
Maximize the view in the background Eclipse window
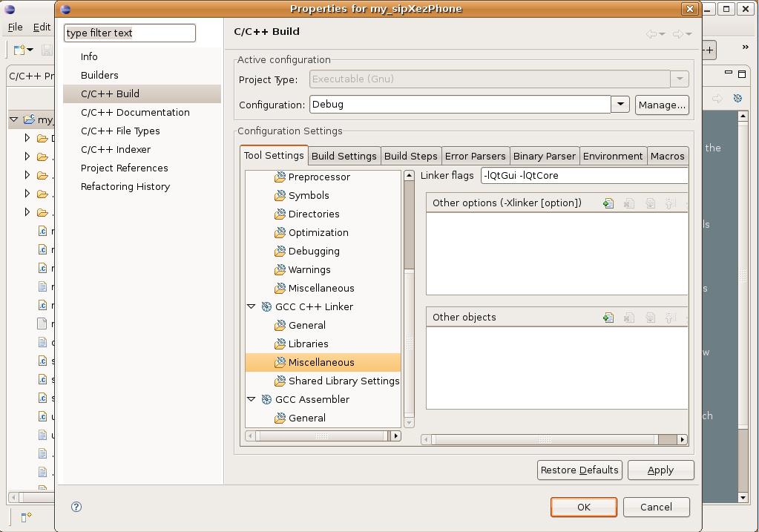742,73
